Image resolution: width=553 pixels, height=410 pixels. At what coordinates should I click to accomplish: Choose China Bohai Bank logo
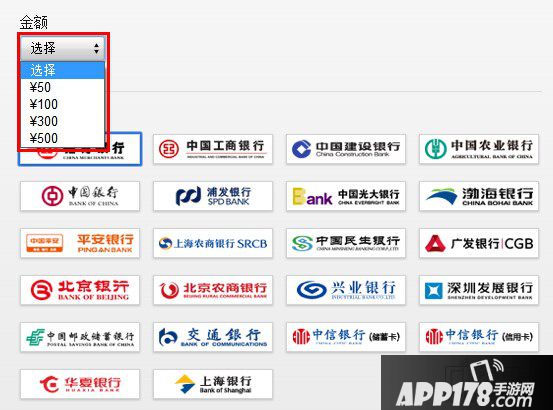[479, 196]
